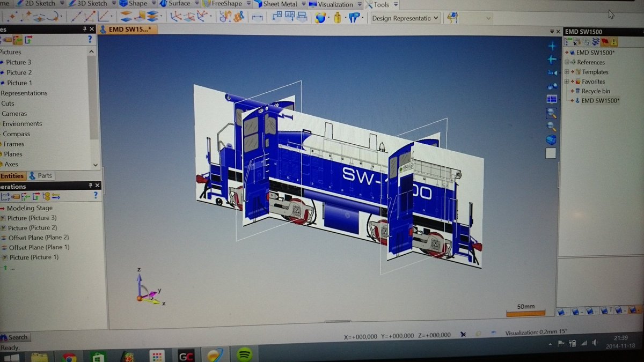Pin the operations panel with pushpin

pyautogui.click(x=90, y=186)
